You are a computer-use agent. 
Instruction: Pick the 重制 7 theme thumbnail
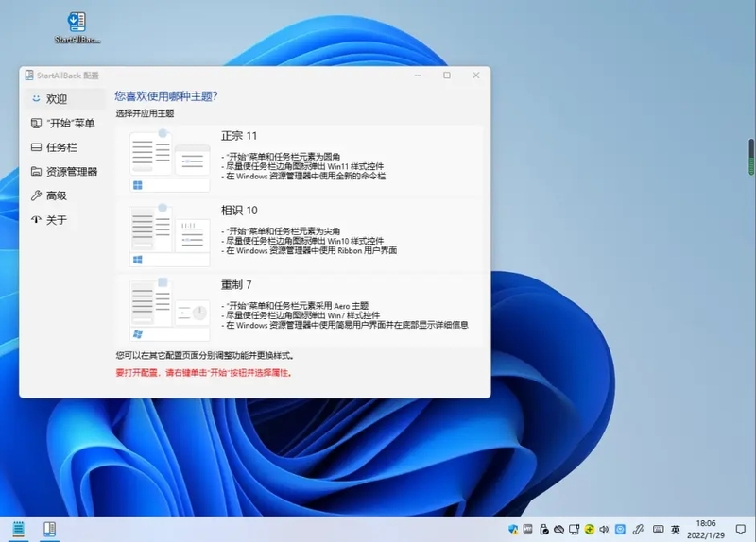click(169, 308)
